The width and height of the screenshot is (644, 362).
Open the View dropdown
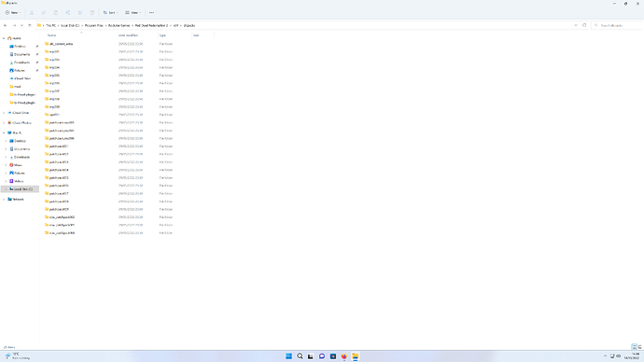[133, 13]
